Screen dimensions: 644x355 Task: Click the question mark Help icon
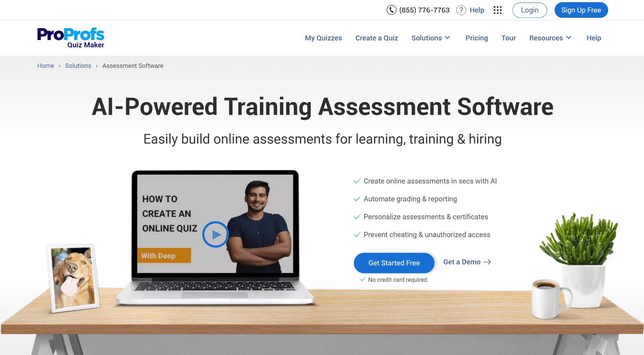[461, 10]
